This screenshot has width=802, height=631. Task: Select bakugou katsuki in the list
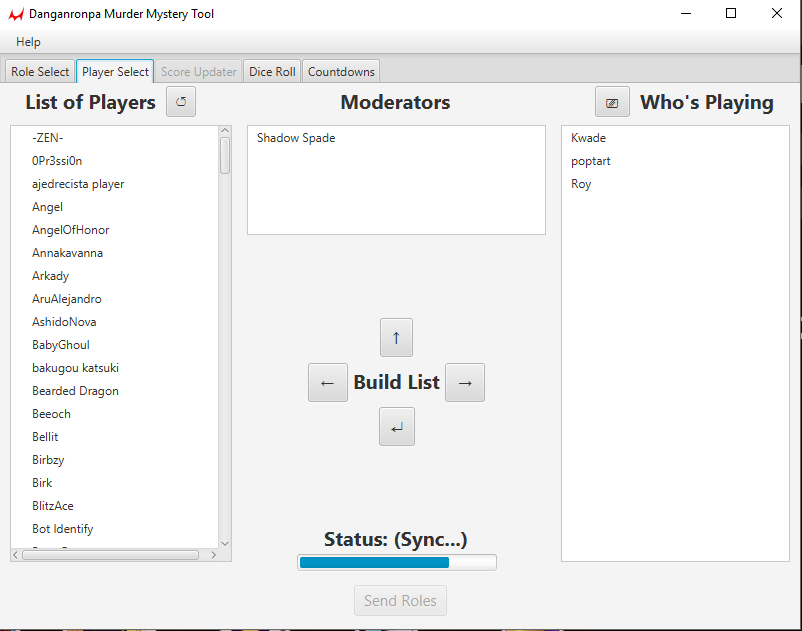pyautogui.click(x=115, y=368)
